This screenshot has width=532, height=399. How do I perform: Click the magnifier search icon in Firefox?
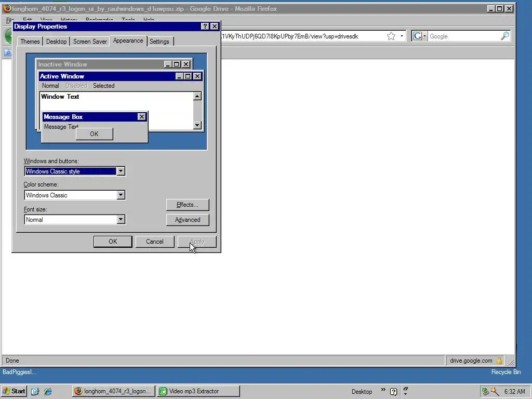click(505, 36)
